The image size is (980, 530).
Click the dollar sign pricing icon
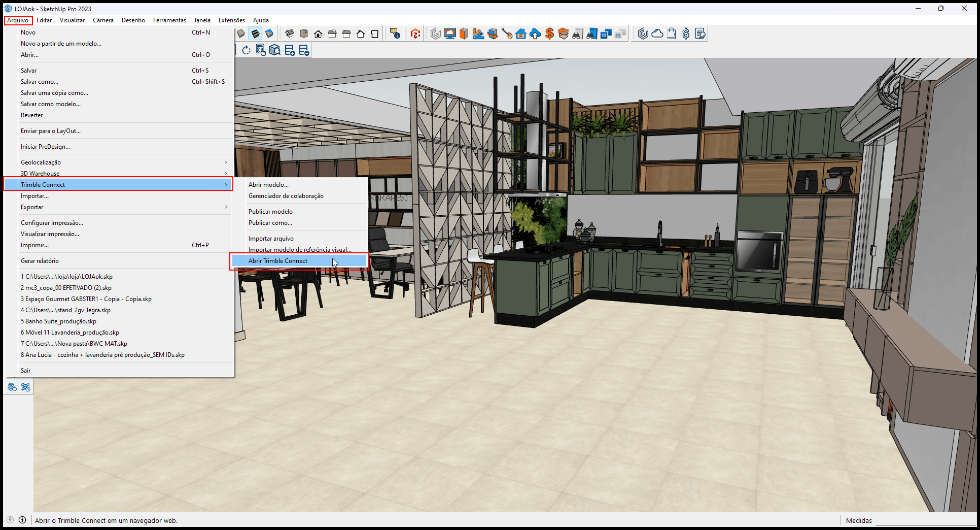coord(686,34)
